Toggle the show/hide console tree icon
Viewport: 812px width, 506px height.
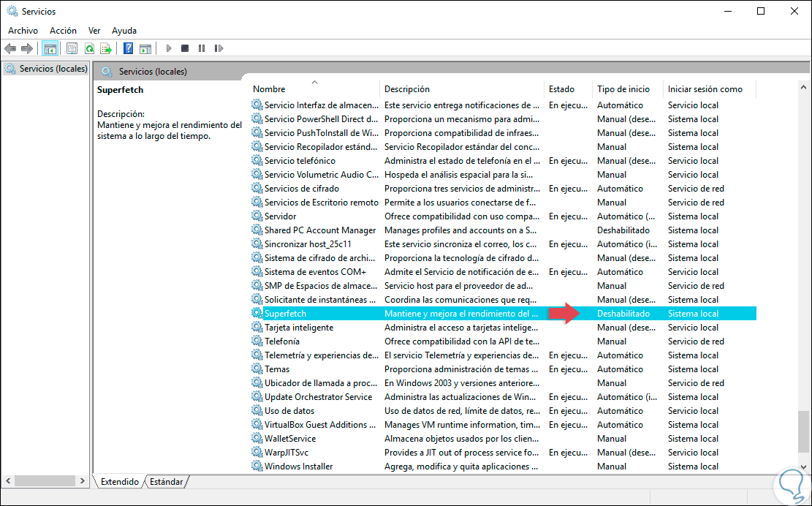point(50,49)
